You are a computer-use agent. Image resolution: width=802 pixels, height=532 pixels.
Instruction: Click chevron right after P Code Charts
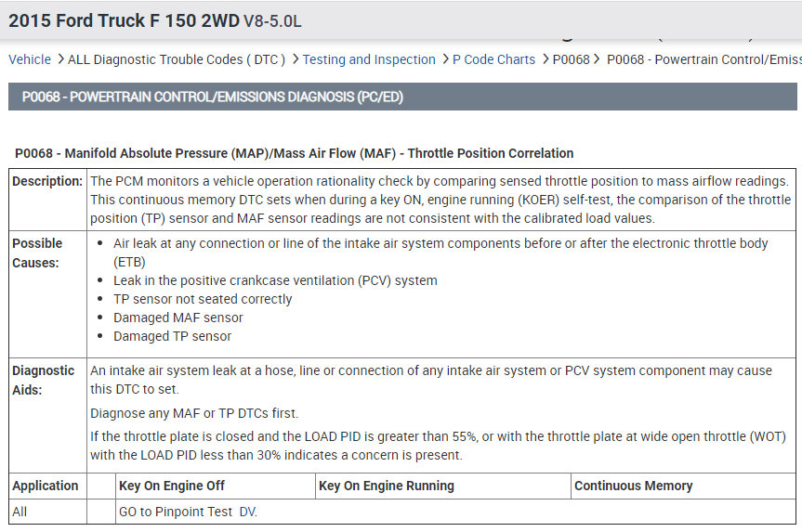[x=545, y=59]
